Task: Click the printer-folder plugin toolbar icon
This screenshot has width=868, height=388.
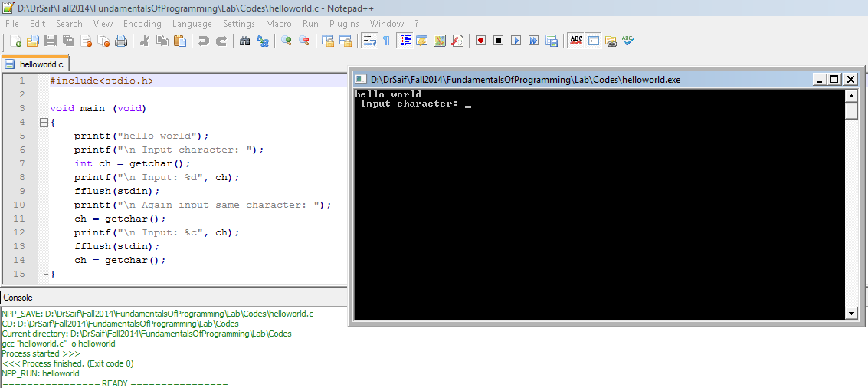Action: [611, 41]
